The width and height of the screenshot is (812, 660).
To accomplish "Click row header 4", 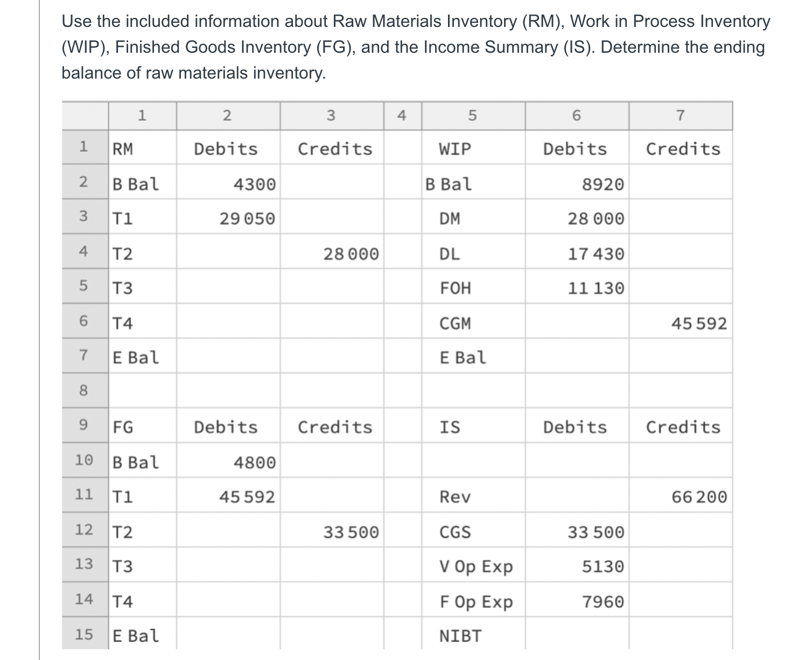I will click(85, 251).
